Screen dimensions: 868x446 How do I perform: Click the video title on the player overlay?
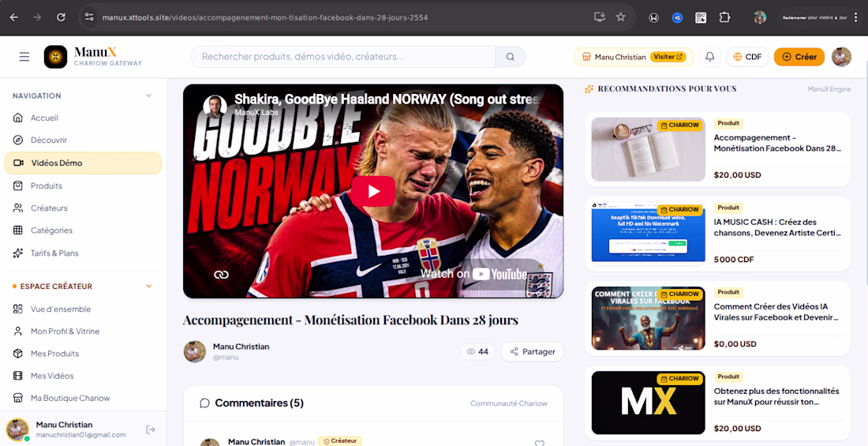pos(387,99)
